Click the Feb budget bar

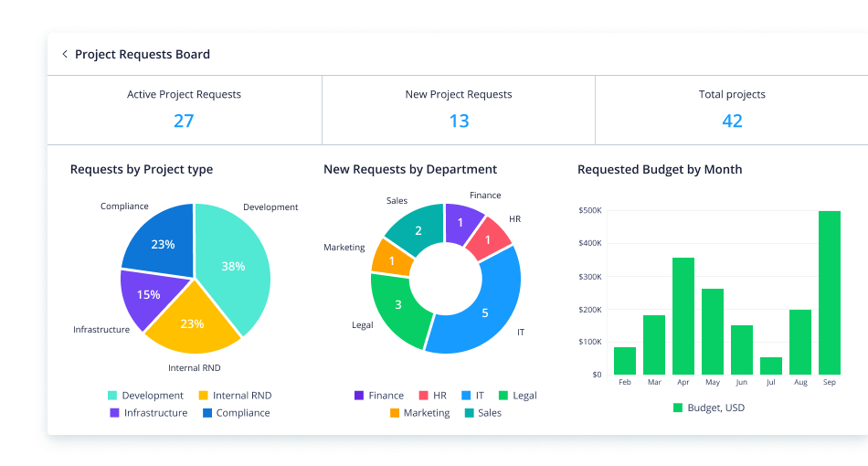click(625, 361)
